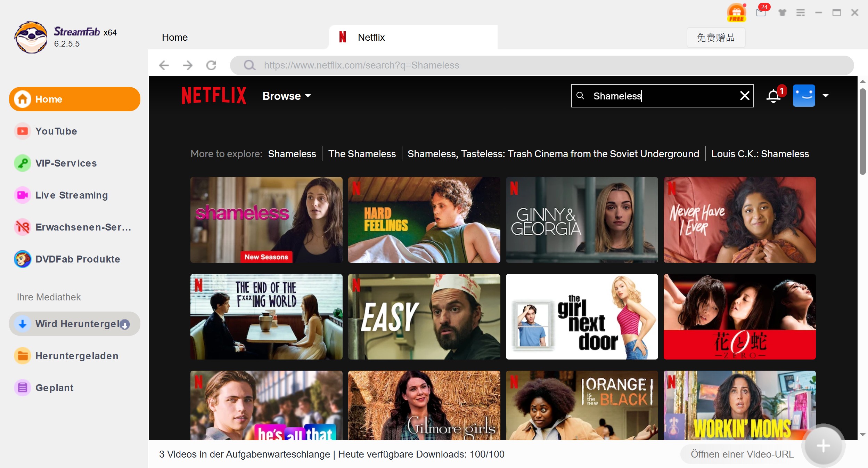Clear the Netflix search with X icon
The width and height of the screenshot is (868, 468).
(x=744, y=96)
